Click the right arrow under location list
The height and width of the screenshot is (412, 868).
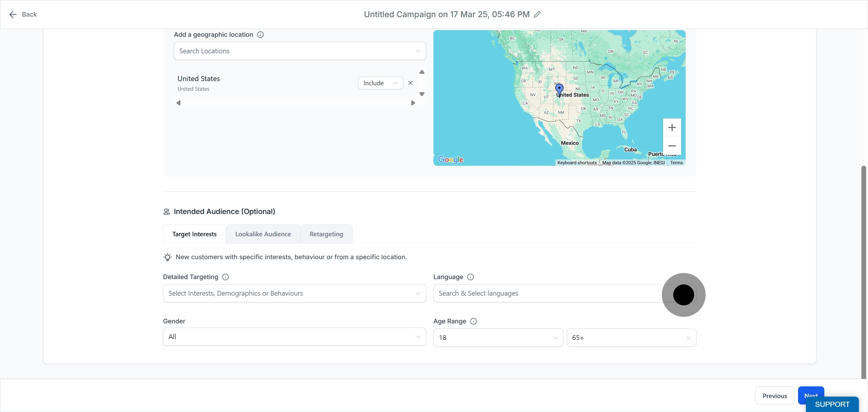(413, 103)
